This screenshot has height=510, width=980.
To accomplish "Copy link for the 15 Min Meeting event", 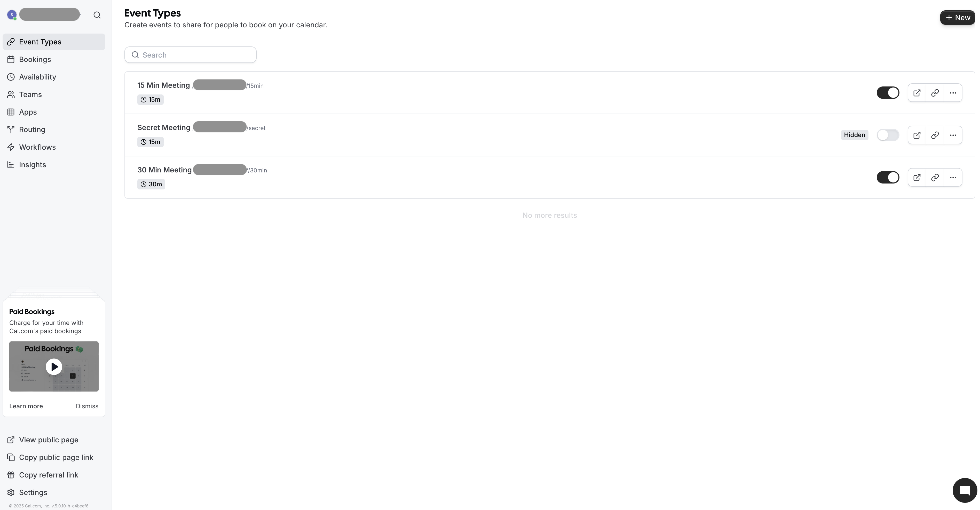I will pyautogui.click(x=935, y=93).
